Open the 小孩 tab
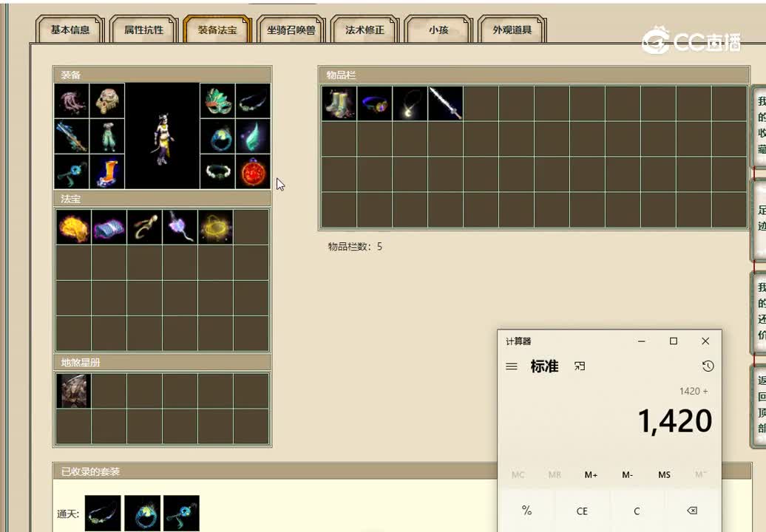This screenshot has width=766, height=532. click(438, 30)
